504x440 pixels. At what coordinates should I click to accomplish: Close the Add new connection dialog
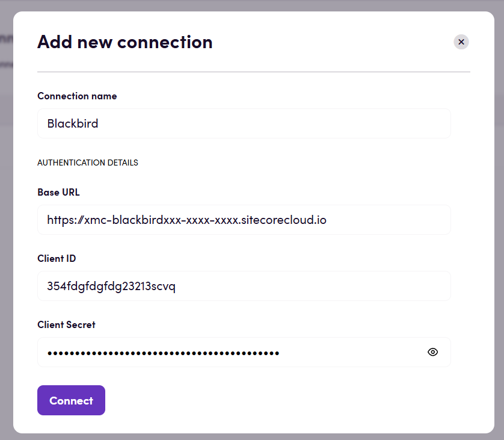click(x=461, y=42)
